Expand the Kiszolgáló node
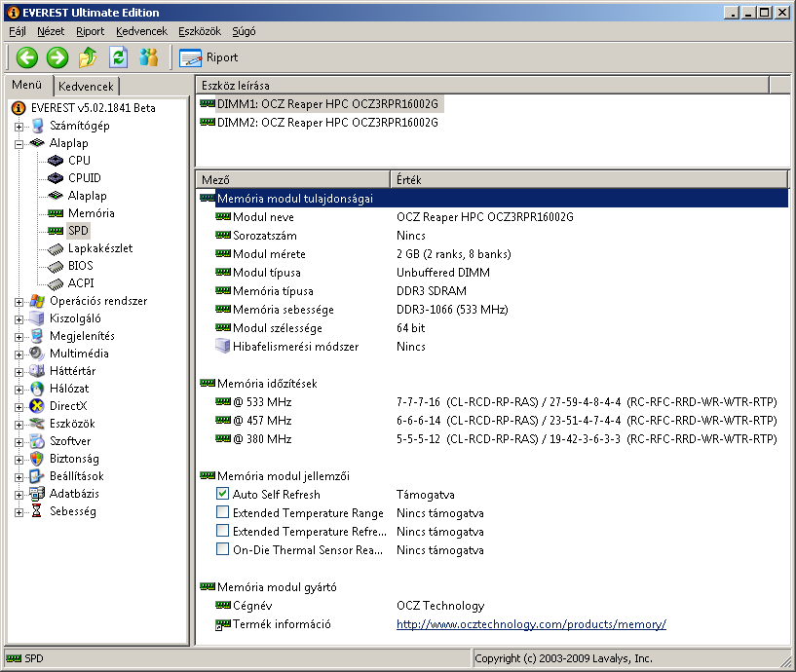This screenshot has height=672, width=796. coord(19,319)
